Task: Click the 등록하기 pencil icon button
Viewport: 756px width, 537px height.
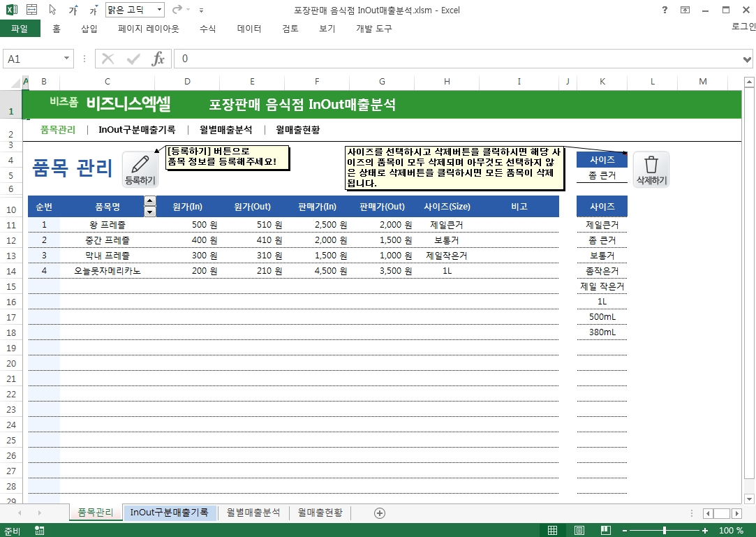Action: 140,169
